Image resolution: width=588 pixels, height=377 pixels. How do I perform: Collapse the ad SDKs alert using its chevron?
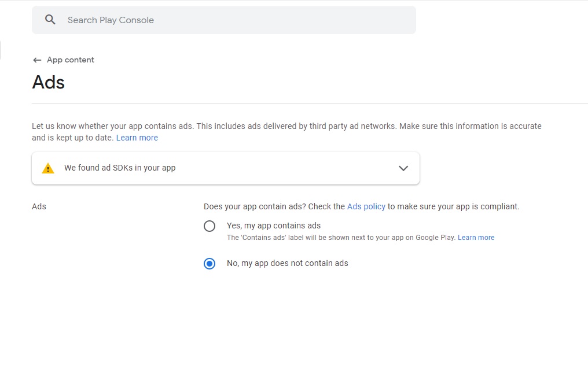(x=403, y=168)
